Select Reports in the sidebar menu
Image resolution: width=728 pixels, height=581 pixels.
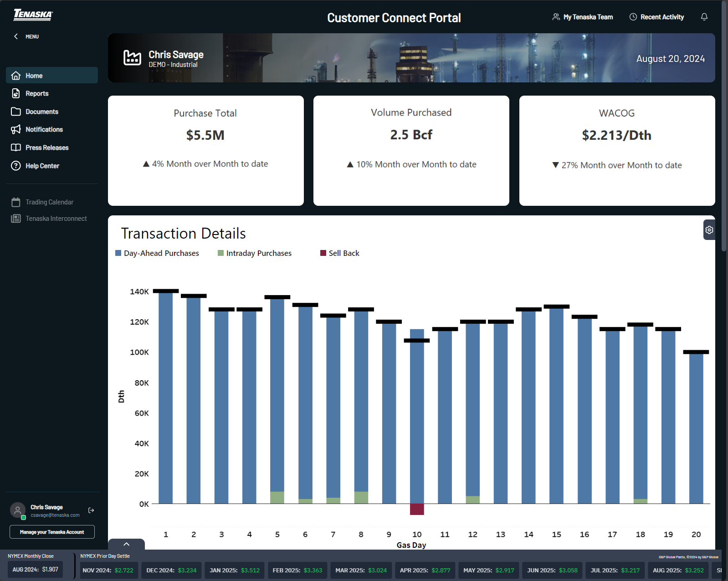tap(37, 93)
